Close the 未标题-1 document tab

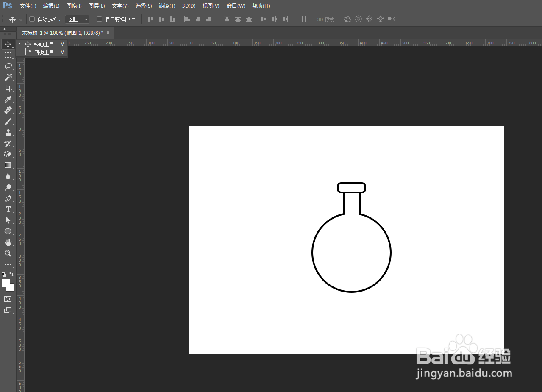point(108,33)
